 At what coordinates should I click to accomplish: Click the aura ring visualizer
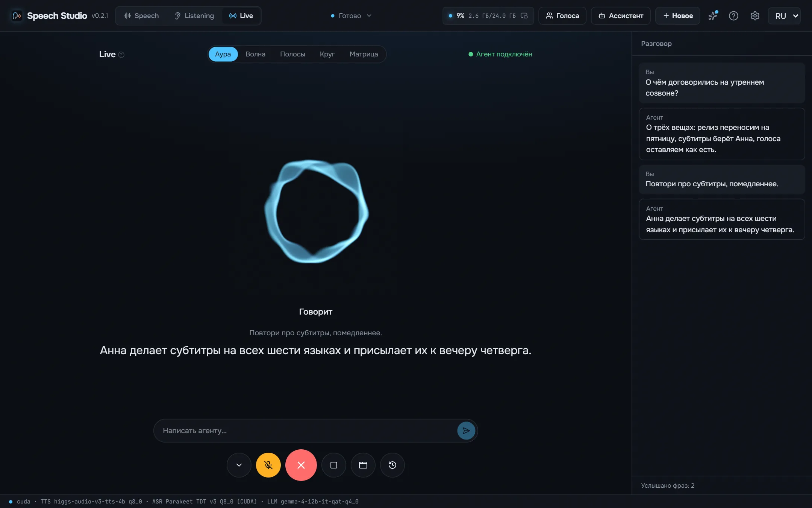(x=316, y=211)
